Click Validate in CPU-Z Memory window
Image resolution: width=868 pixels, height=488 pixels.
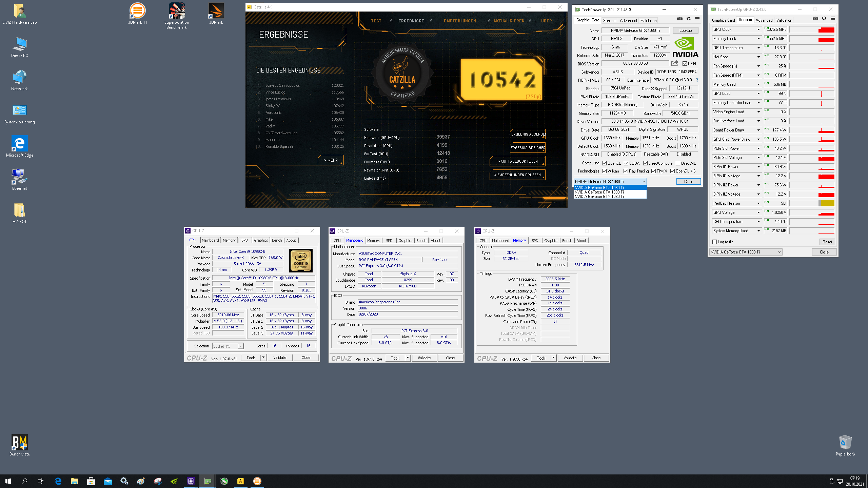coord(570,358)
